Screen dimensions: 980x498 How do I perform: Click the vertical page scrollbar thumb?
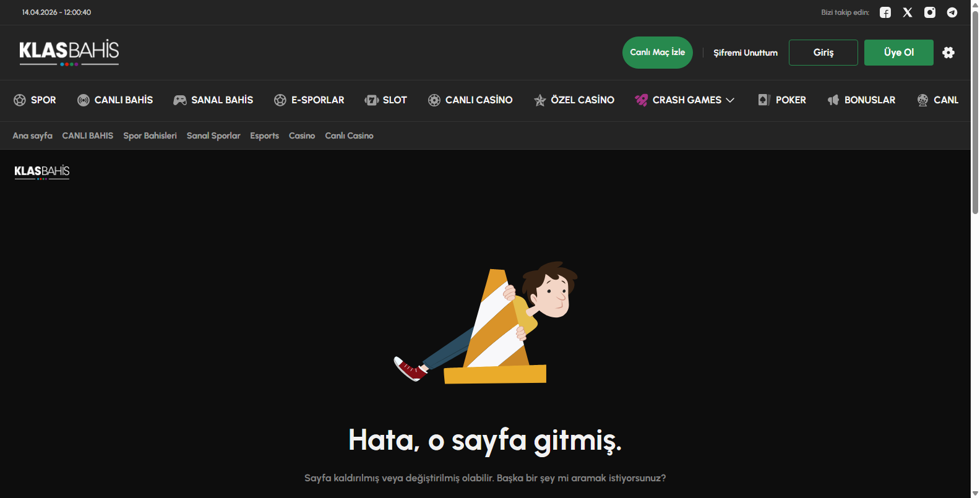[x=975, y=111]
